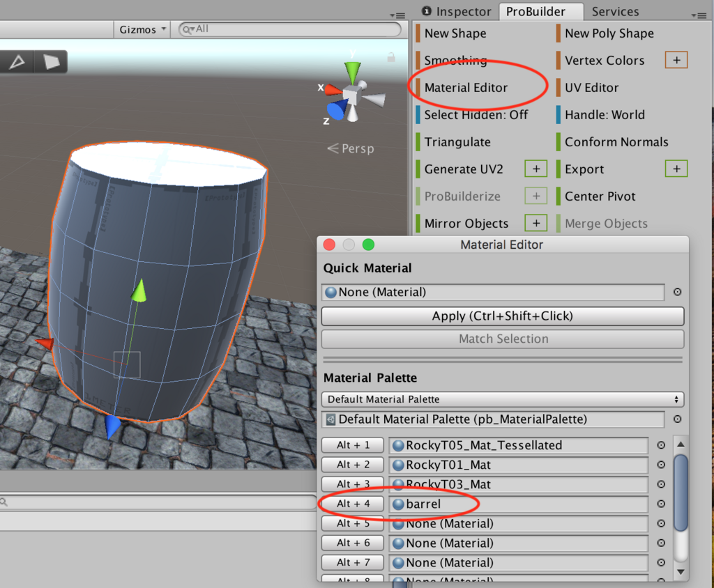The height and width of the screenshot is (588, 714).
Task: Click the Alt + 5 button
Action: pos(353,523)
